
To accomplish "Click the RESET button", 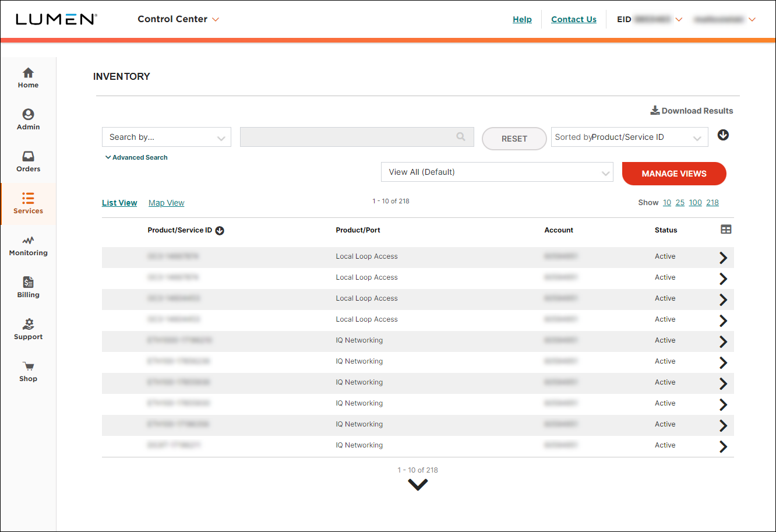I will 514,139.
